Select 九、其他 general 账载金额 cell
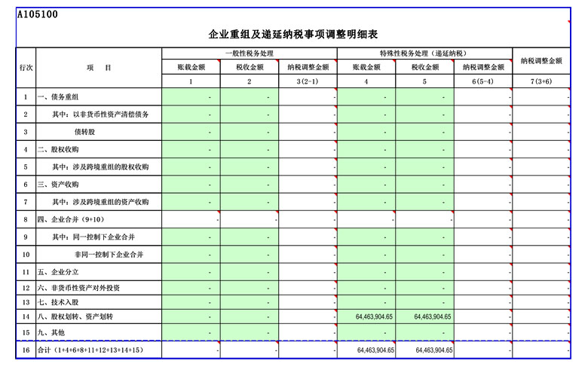This screenshot has height=370, width=588. pyautogui.click(x=191, y=332)
